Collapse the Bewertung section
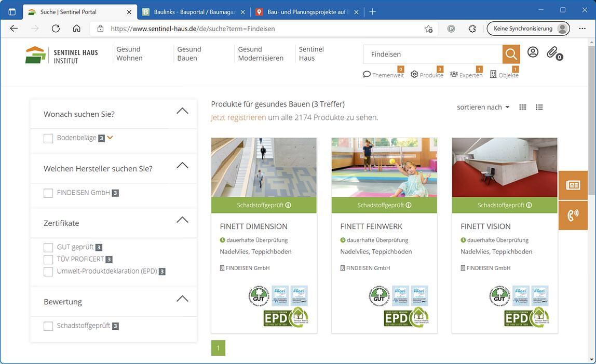The width and height of the screenshot is (596, 364). pyautogui.click(x=182, y=299)
